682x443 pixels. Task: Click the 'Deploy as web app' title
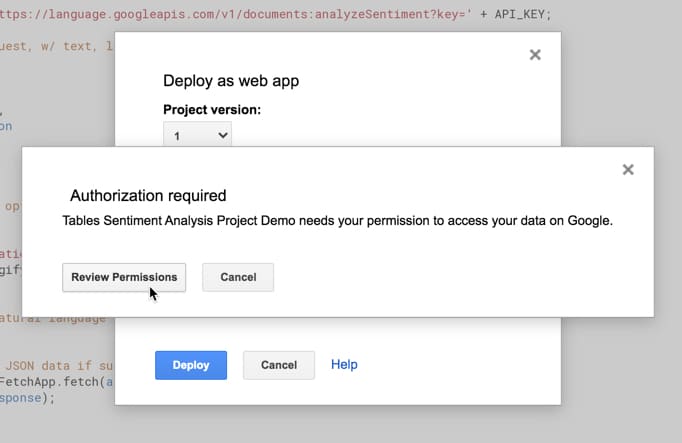(231, 81)
